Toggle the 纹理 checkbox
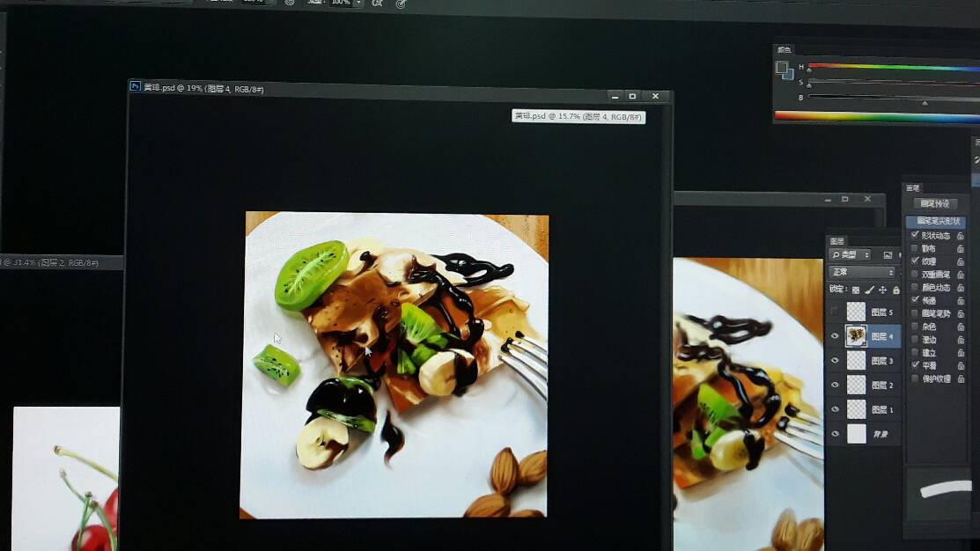 [x=915, y=261]
